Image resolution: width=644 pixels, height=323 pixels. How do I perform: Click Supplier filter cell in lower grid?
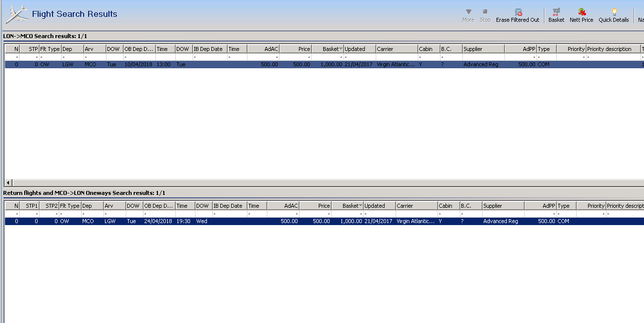[503, 214]
